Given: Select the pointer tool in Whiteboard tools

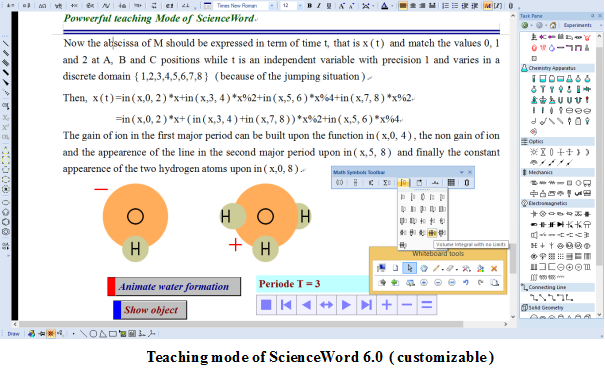Looking at the screenshot, I should point(409,268).
